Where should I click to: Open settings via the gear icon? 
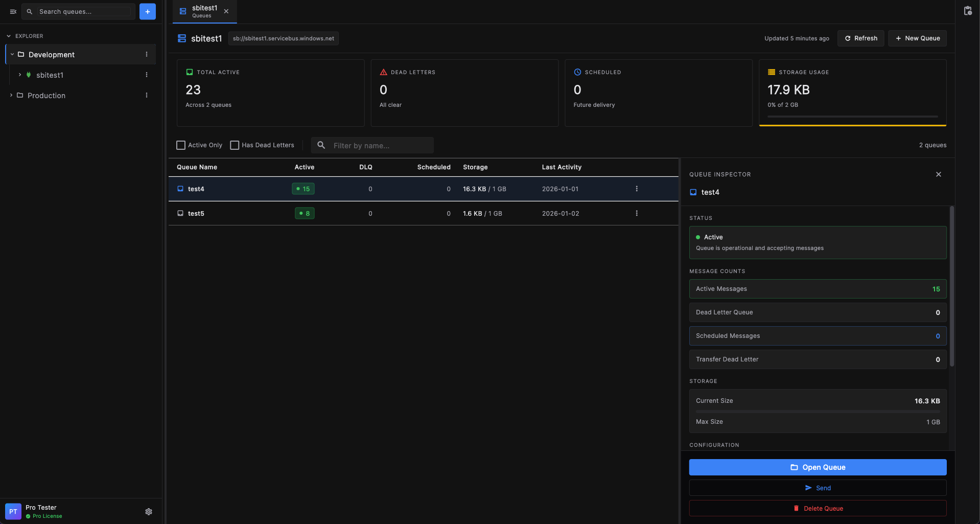[149, 512]
